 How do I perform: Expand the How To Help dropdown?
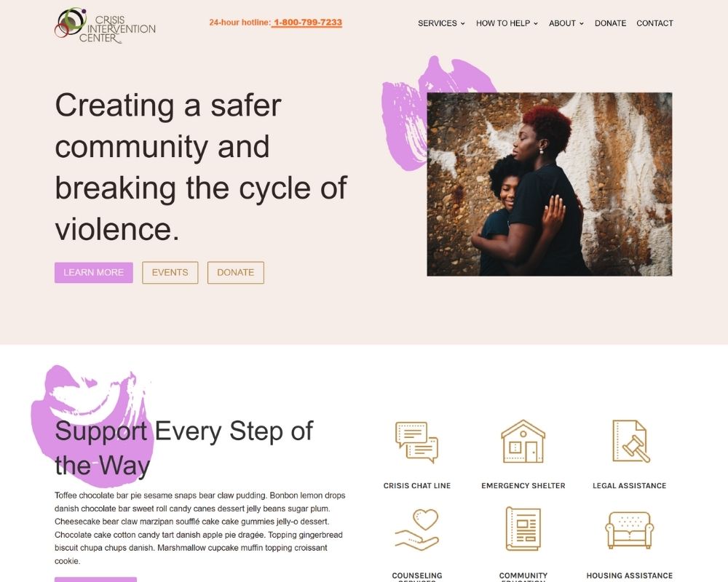507,23
